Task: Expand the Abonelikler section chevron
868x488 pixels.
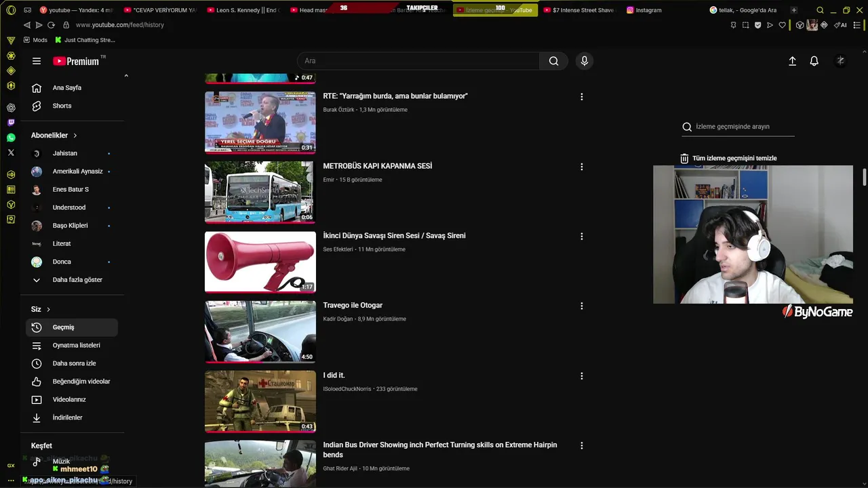Action: click(x=75, y=136)
